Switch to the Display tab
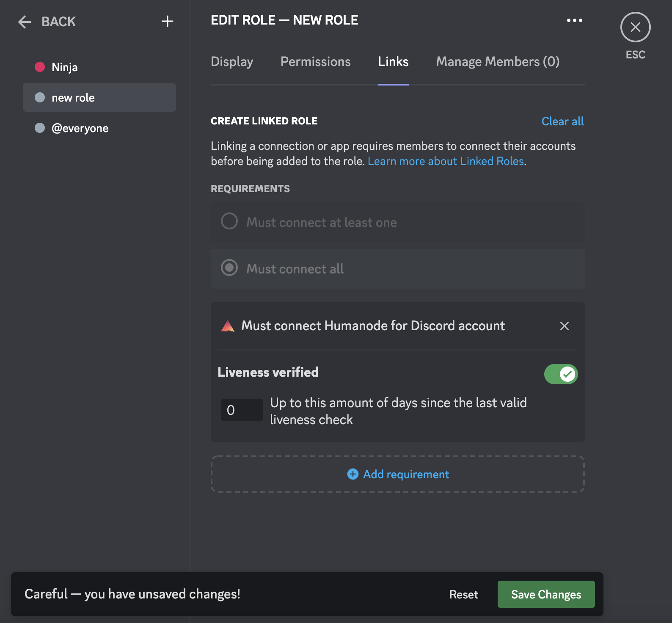Image resolution: width=672 pixels, height=623 pixels. click(x=232, y=62)
